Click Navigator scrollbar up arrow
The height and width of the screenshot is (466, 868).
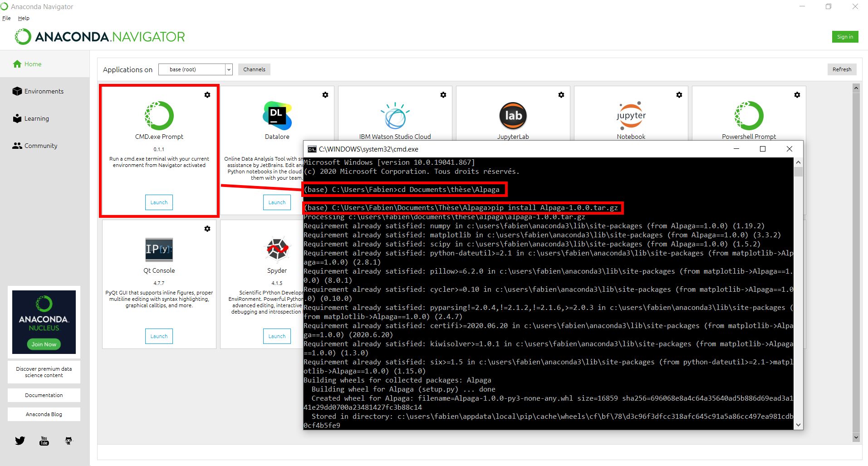[856, 88]
